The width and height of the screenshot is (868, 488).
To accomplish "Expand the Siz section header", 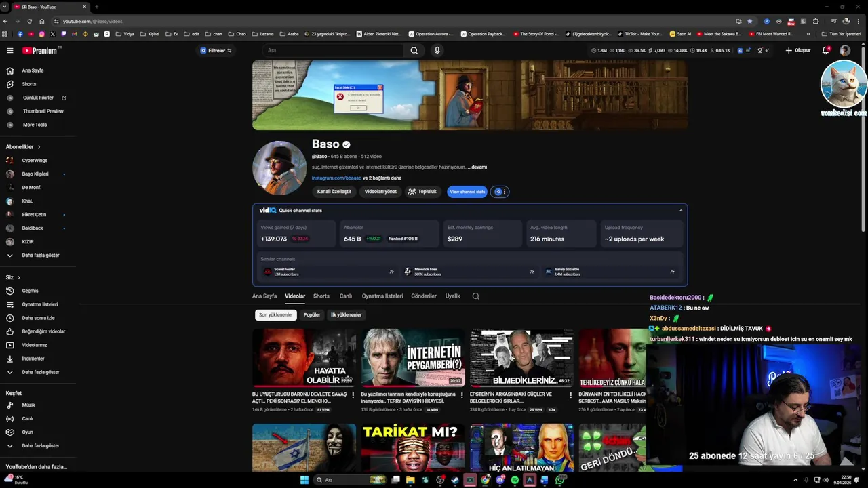I will click(x=13, y=277).
